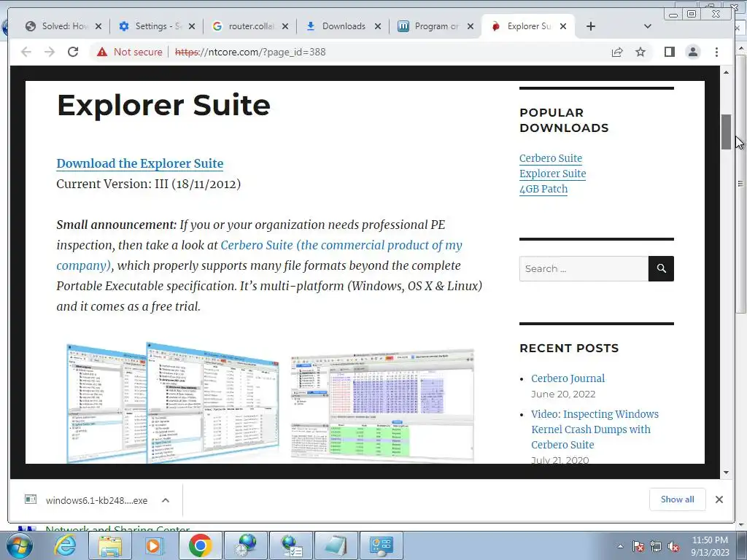
Task: Bookmark this page with the star icon
Action: (640, 52)
